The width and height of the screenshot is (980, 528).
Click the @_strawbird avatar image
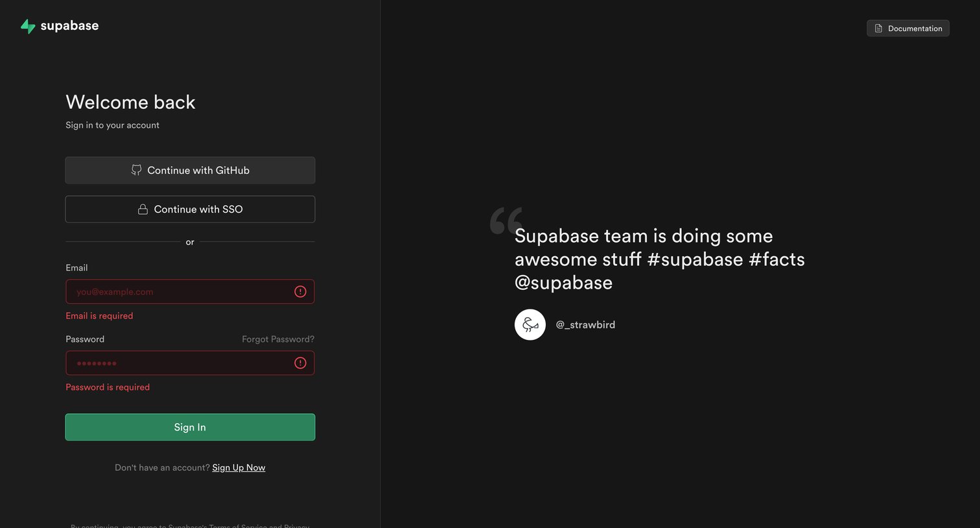pyautogui.click(x=530, y=324)
